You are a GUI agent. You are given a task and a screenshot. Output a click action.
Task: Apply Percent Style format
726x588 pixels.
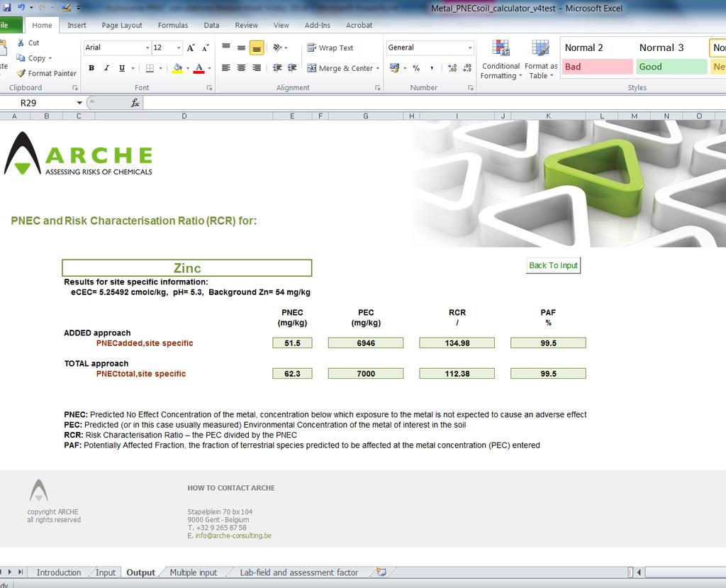coord(416,68)
